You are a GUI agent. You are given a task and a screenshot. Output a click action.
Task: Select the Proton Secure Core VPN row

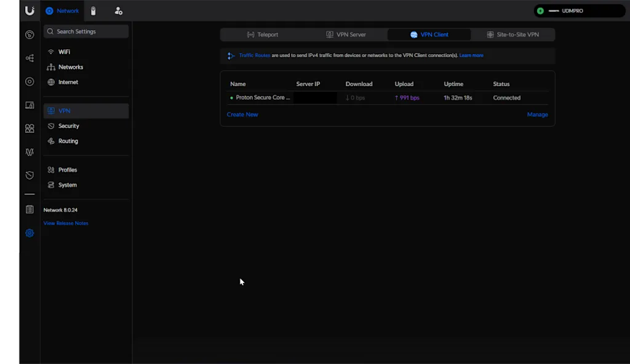[388, 98]
